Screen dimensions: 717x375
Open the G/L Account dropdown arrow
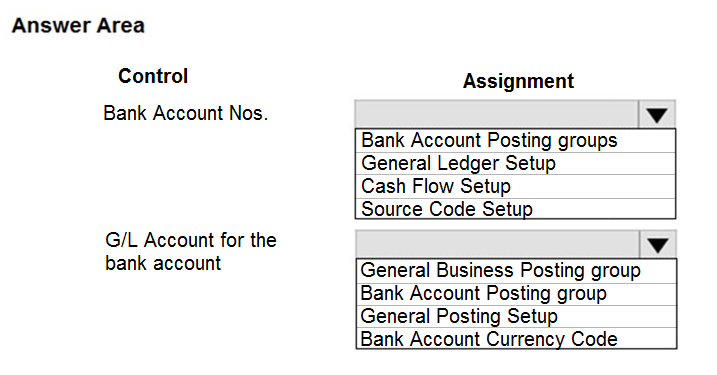[658, 245]
